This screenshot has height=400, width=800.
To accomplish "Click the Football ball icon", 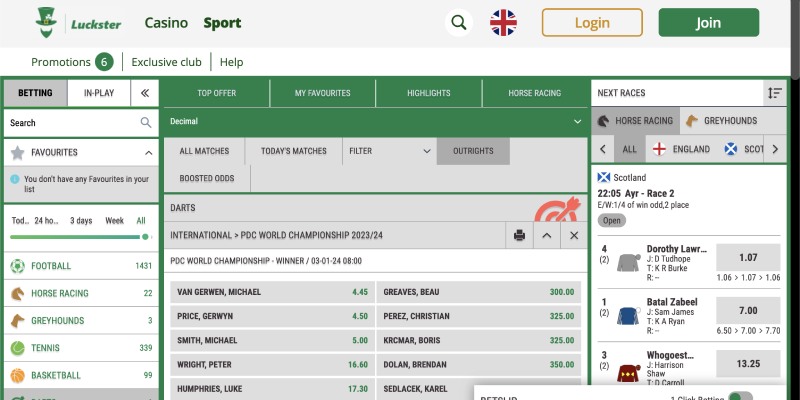I will click(x=17, y=266).
